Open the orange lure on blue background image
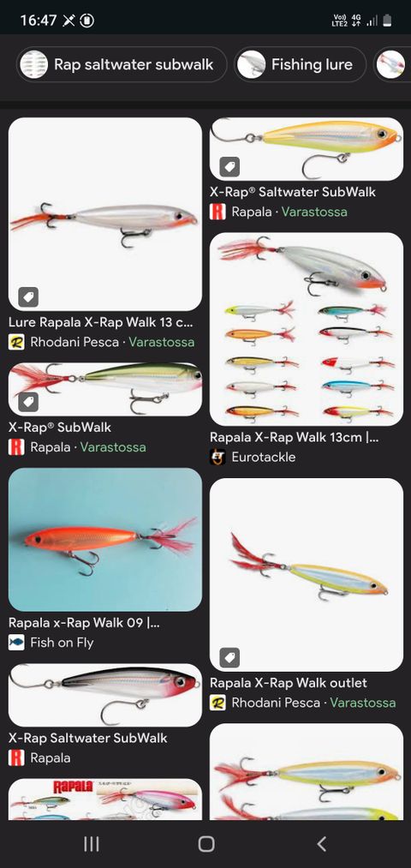The height and width of the screenshot is (868, 411). (105, 540)
